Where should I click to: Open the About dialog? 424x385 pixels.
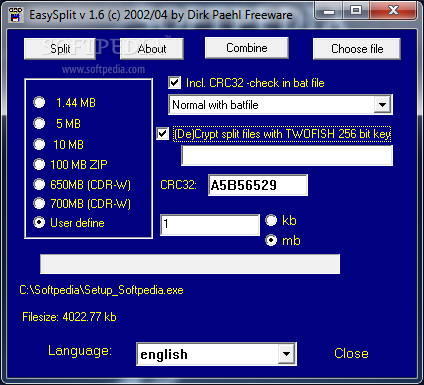click(x=152, y=49)
